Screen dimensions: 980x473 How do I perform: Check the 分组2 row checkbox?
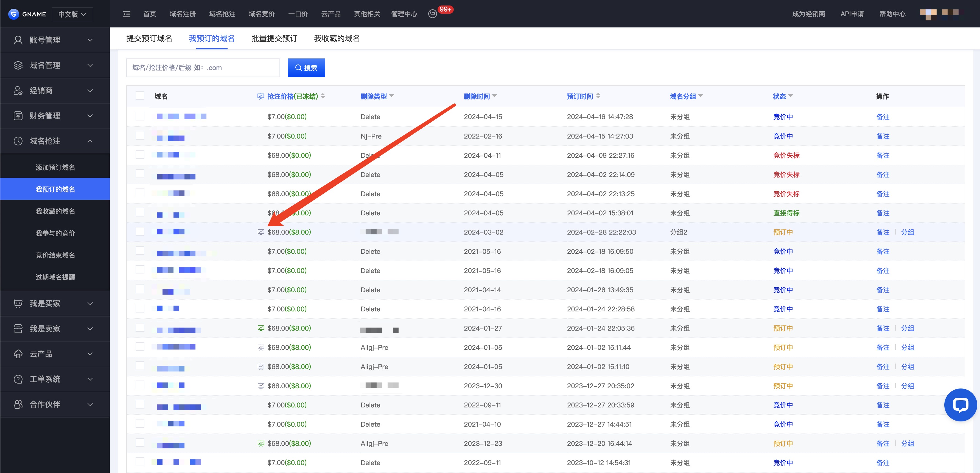[140, 232]
